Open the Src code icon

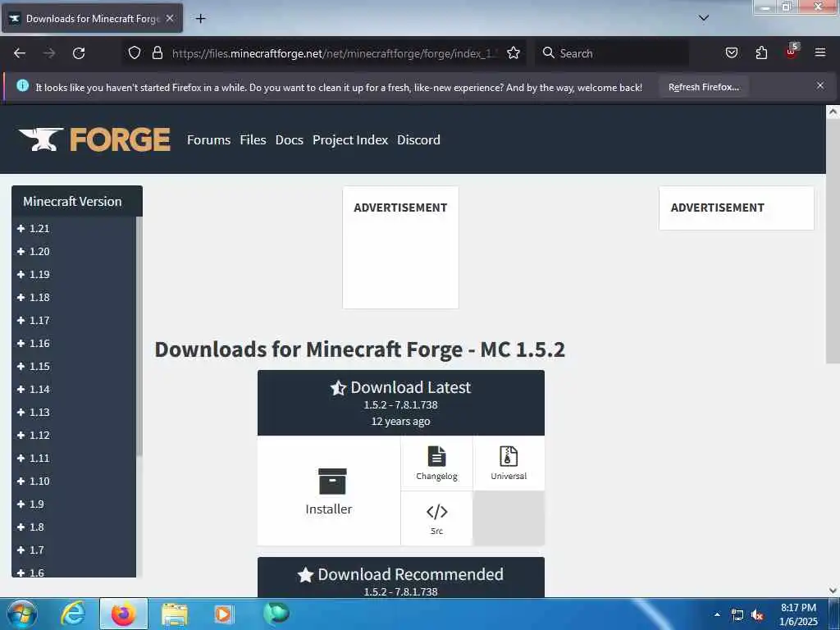[436, 512]
